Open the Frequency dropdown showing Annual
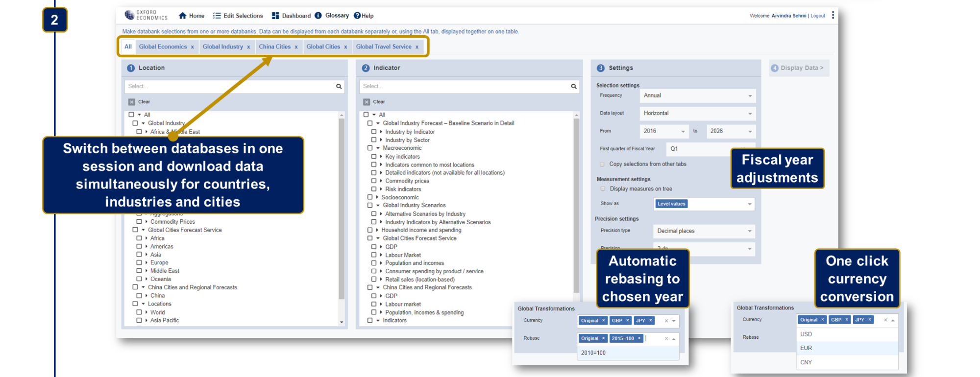980x377 pixels. coord(698,95)
